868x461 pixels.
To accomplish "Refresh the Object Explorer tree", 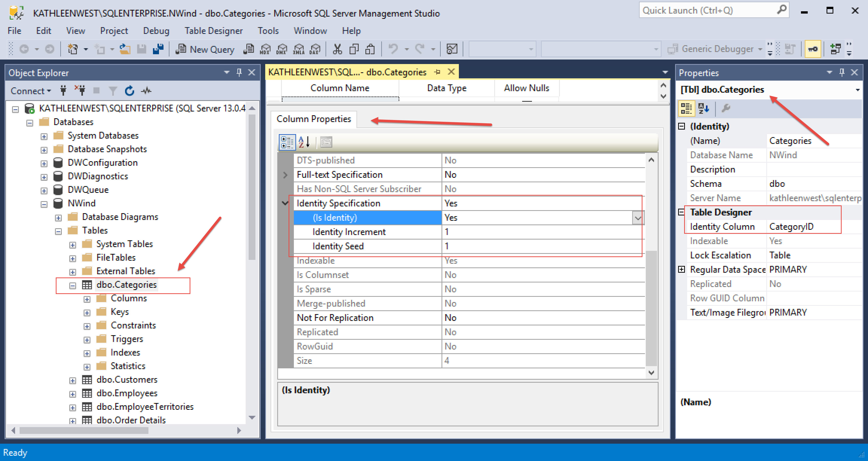I will tap(129, 90).
